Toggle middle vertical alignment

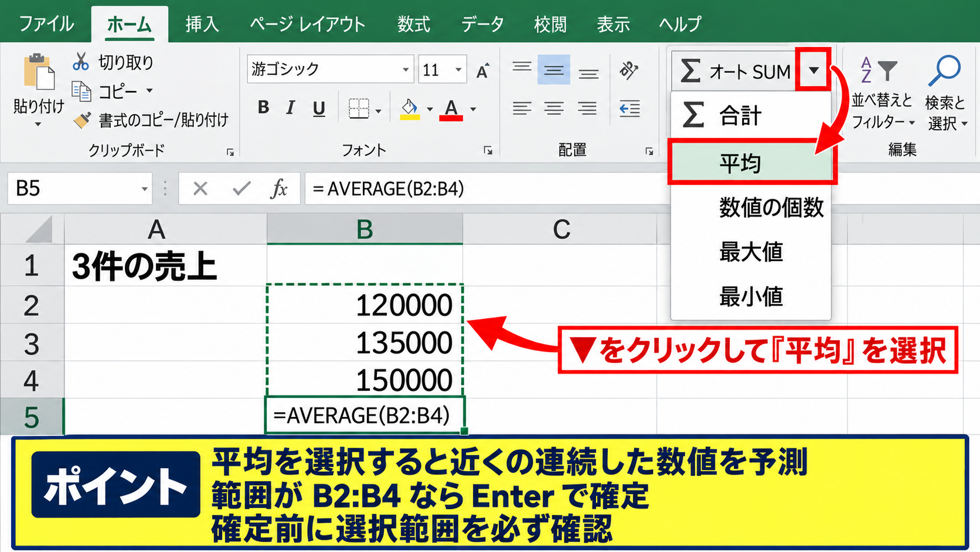(x=554, y=70)
